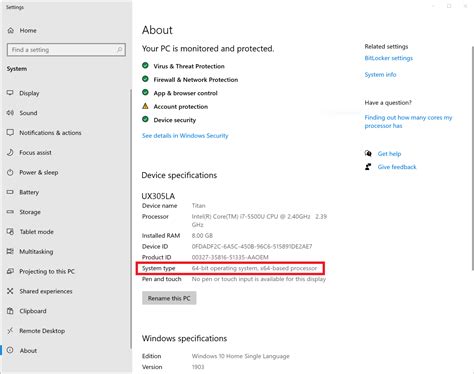Click the UX305LA model name
Viewport: 474px width, 374px height.
pyautogui.click(x=158, y=196)
